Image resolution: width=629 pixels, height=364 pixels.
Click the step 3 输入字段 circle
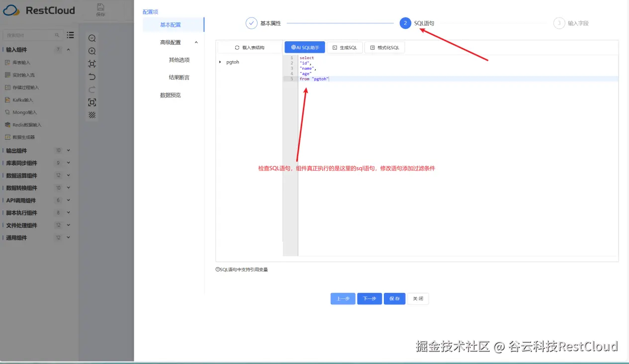tap(559, 23)
